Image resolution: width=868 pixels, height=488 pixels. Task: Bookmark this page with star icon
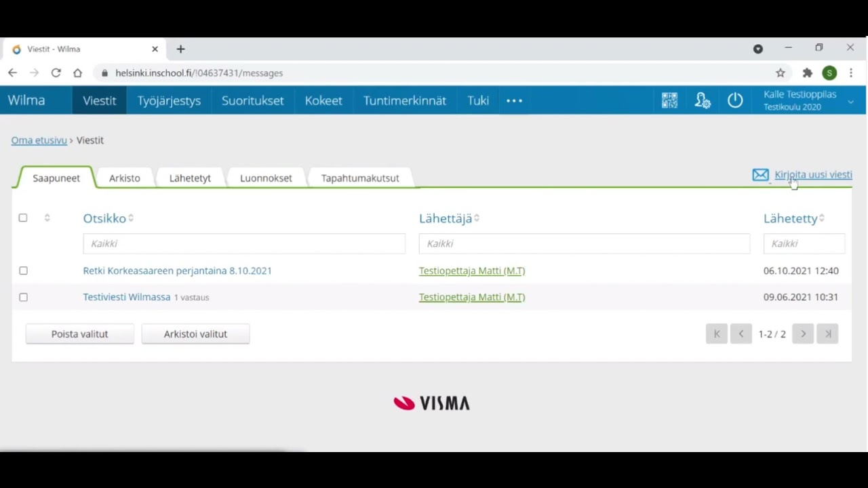pyautogui.click(x=781, y=73)
